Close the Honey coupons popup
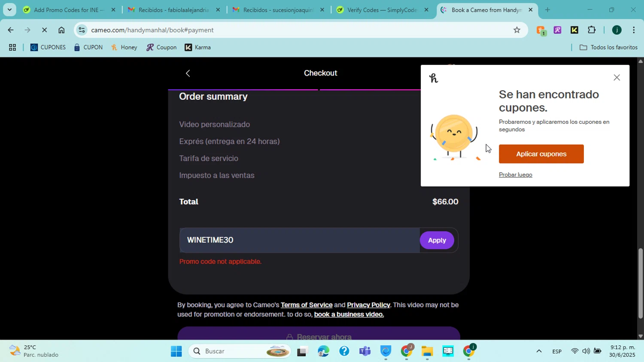Viewport: 644px width, 362px height. [x=617, y=78]
